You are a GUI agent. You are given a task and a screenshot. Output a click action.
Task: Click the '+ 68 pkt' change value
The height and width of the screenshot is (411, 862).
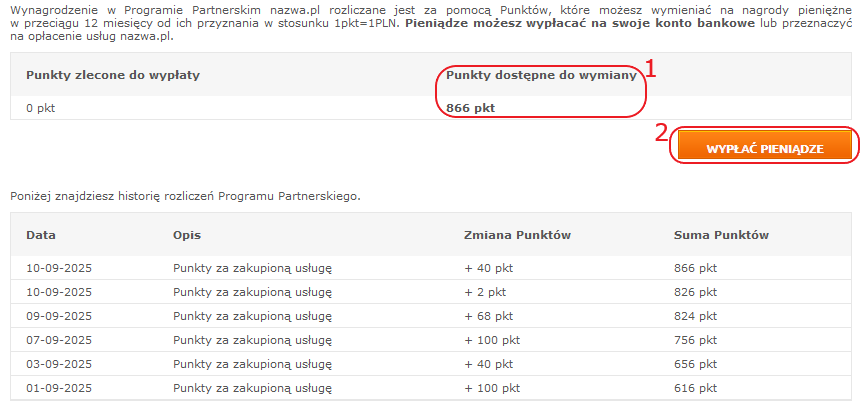tap(489, 316)
